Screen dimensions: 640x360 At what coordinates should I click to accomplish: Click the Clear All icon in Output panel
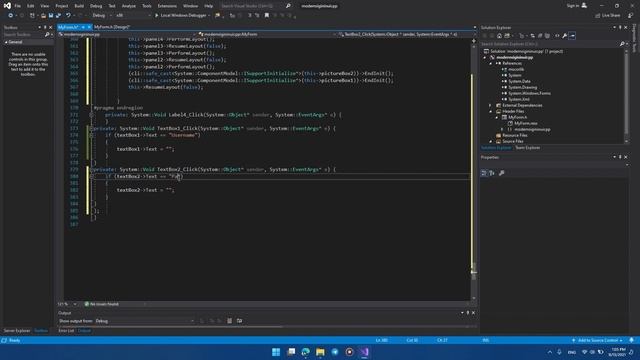click(229, 321)
